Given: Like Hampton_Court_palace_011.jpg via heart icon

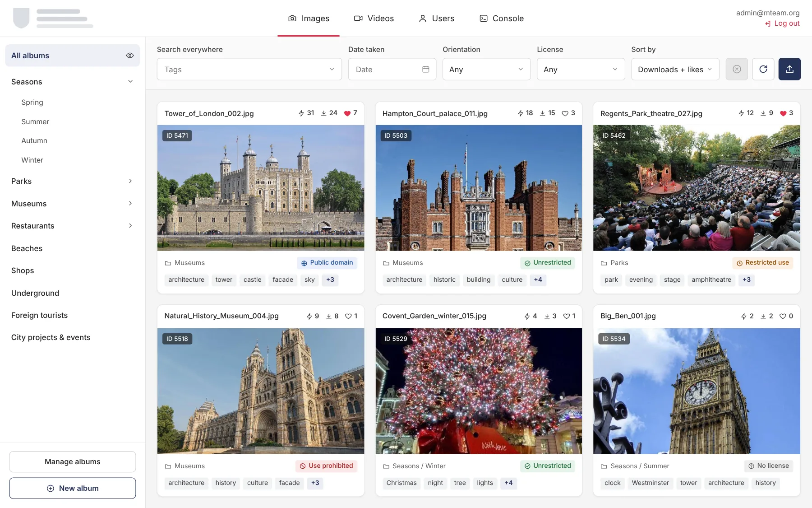Looking at the screenshot, I should [565, 113].
